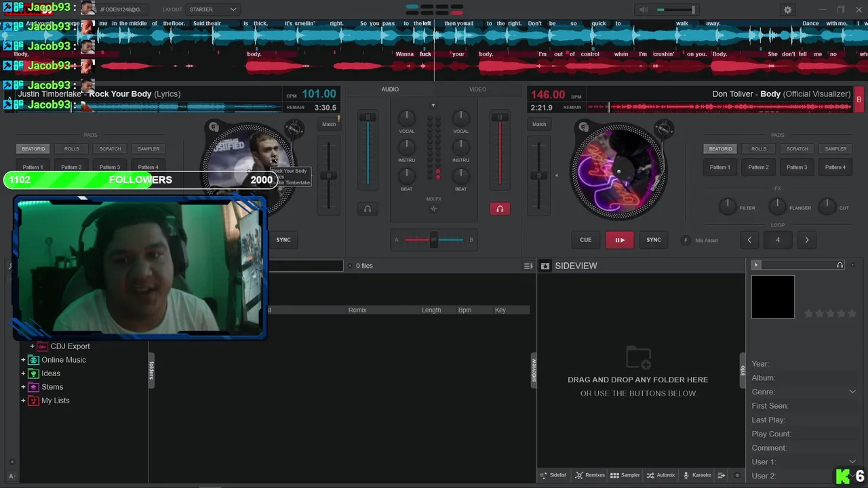Toggle Match on the right deck
This screenshot has width=868, height=488.
[x=539, y=124]
